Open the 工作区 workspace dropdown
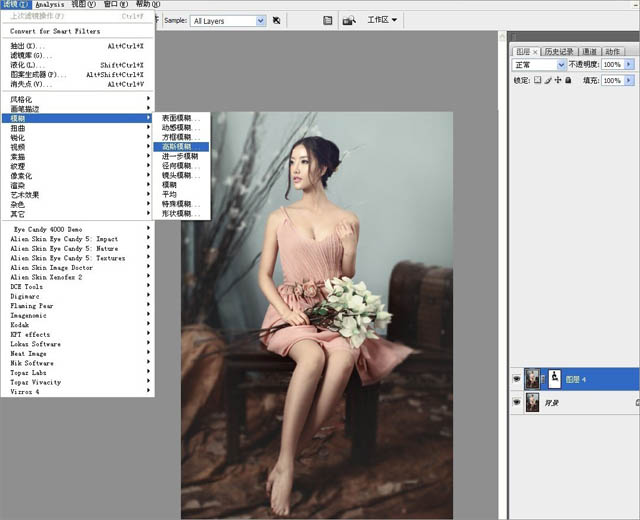The width and height of the screenshot is (640, 520). tap(382, 20)
